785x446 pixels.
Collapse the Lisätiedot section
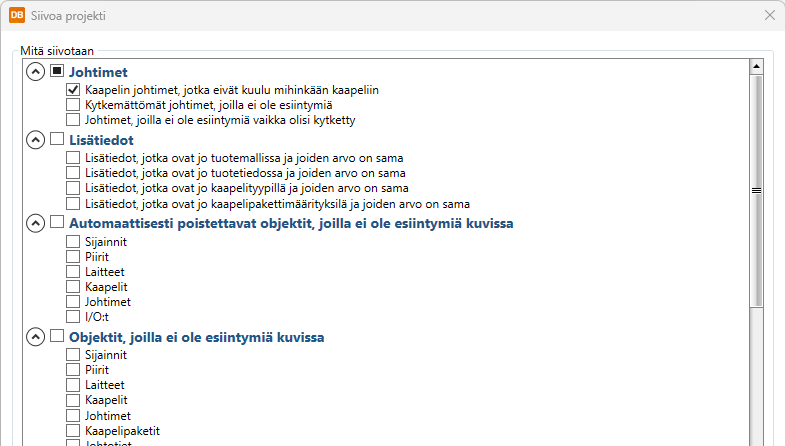tap(35, 140)
